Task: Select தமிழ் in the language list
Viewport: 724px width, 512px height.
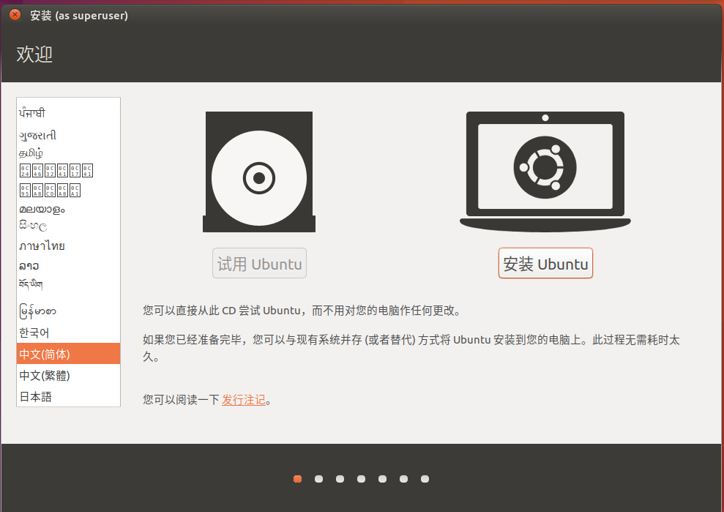Action: click(68, 152)
